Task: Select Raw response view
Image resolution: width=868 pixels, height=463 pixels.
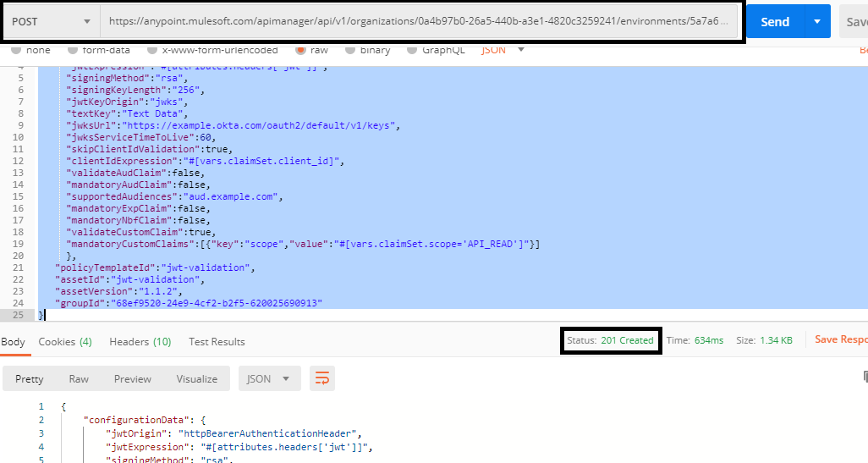Action: (x=79, y=379)
